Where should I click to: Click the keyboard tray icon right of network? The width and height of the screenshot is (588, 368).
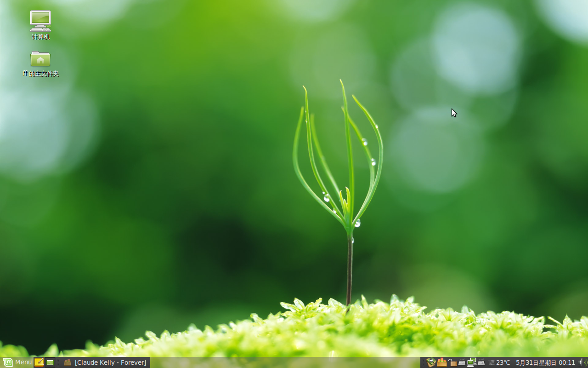pyautogui.click(x=481, y=362)
